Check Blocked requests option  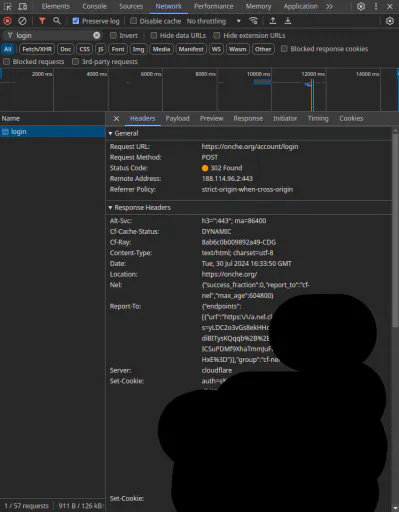pos(6,62)
